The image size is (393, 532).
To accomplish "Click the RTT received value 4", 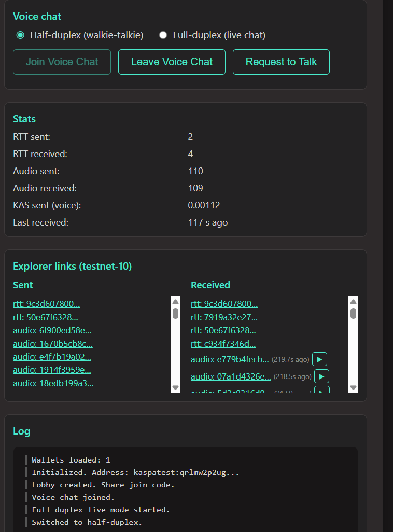I will 190,154.
